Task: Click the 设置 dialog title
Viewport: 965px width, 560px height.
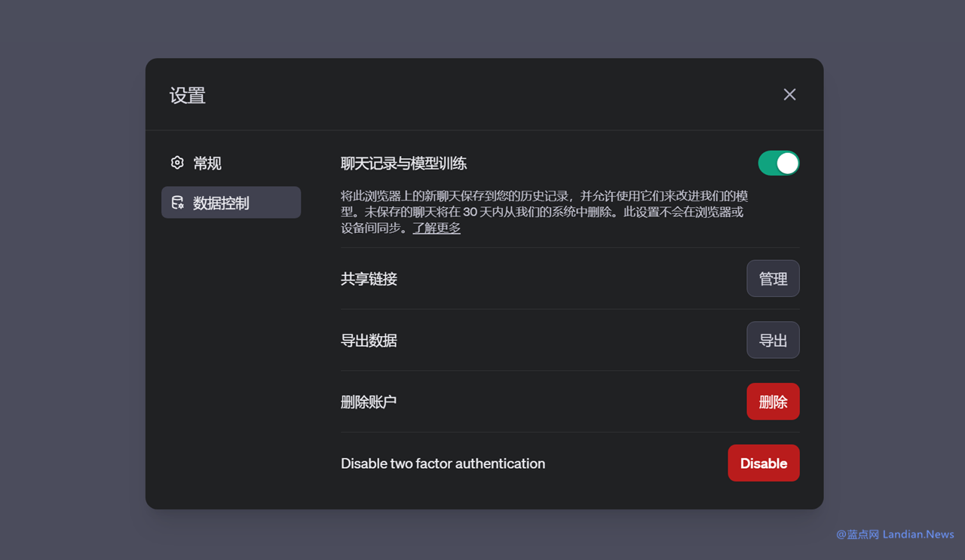Action: coord(188,96)
